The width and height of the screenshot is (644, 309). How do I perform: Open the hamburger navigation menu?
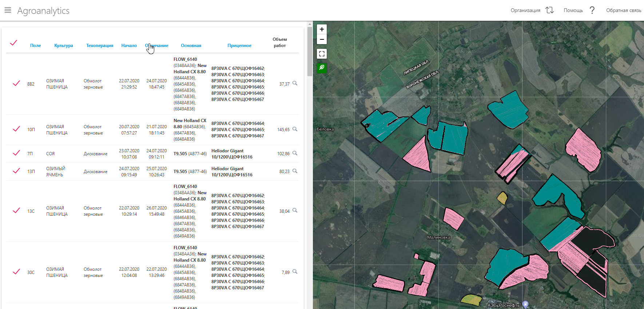pyautogui.click(x=8, y=10)
